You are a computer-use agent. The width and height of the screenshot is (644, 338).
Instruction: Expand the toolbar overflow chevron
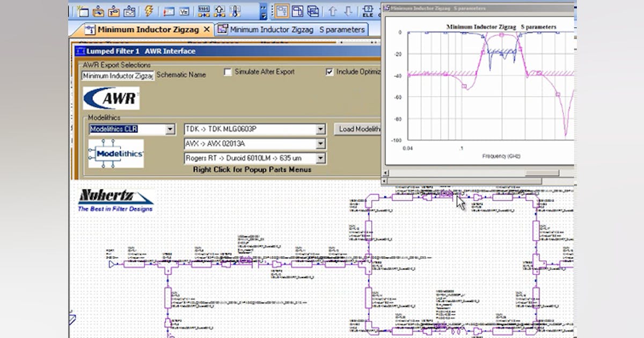(x=263, y=11)
